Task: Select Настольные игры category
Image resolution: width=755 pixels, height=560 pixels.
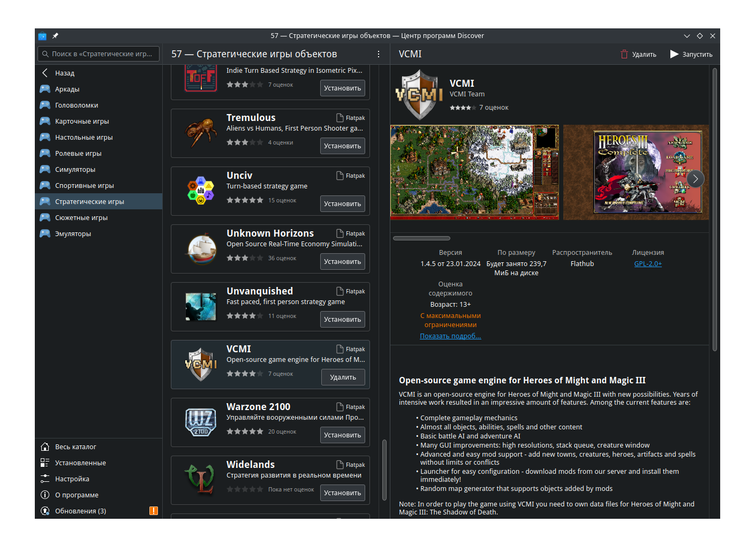Action: pos(99,137)
